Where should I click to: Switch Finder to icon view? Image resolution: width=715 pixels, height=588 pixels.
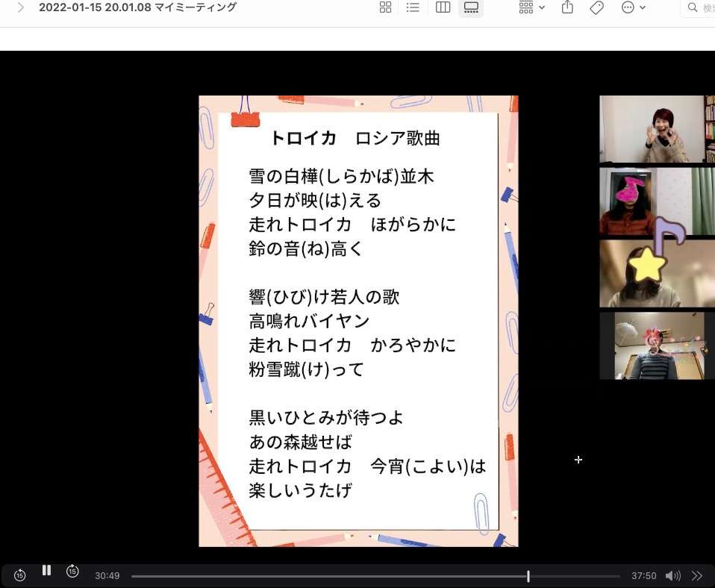click(385, 7)
